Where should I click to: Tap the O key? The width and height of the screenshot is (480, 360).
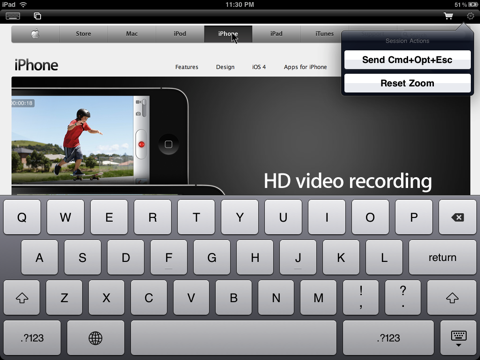[370, 217]
